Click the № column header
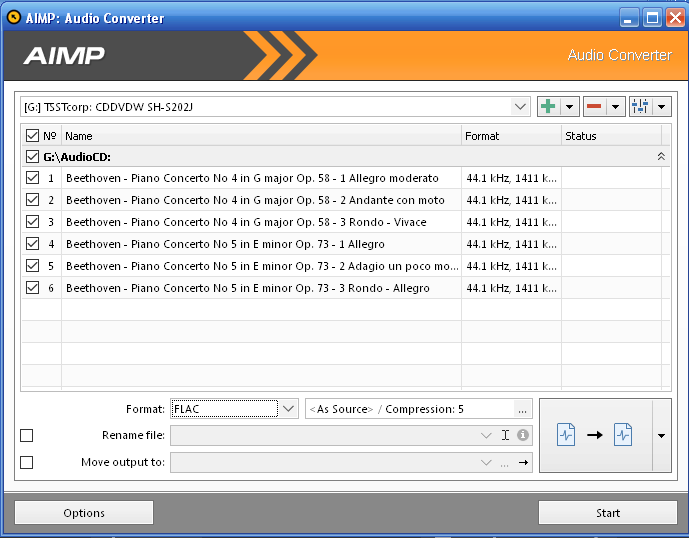Screen dimensions: 689x538 (50, 136)
